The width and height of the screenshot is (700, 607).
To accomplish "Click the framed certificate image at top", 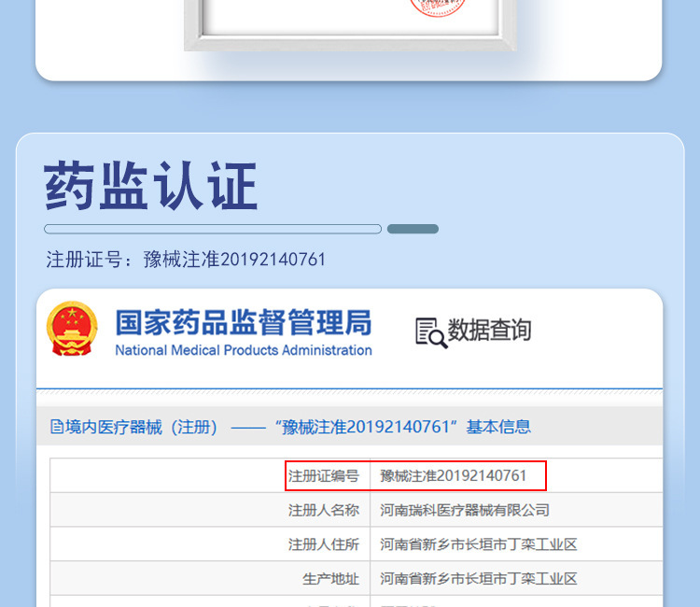I will coord(350,24).
